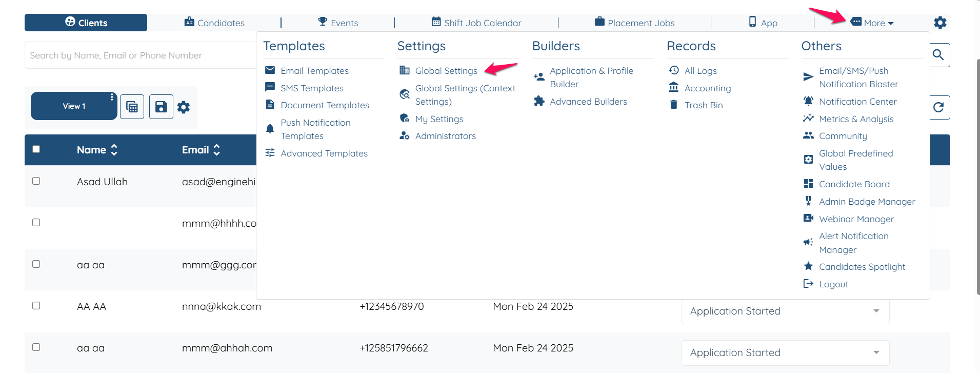Click the Accounting bank icon
This screenshot has width=980, height=373.
click(x=674, y=87)
